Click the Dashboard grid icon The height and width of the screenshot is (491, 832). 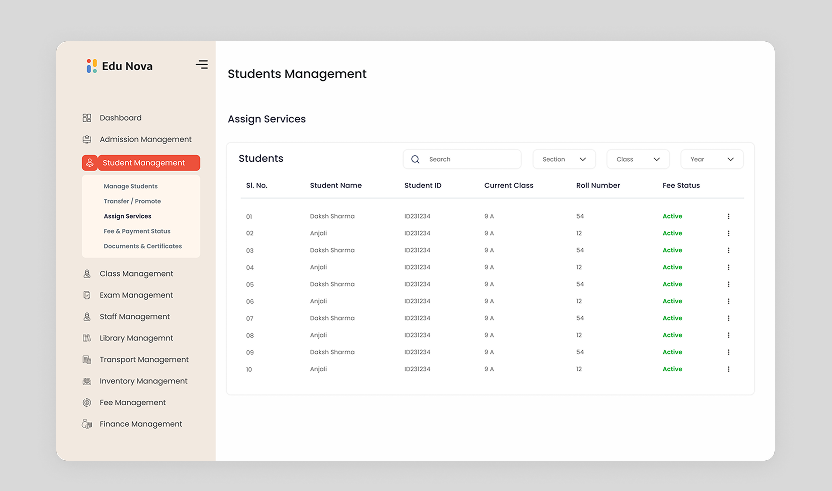(87, 118)
